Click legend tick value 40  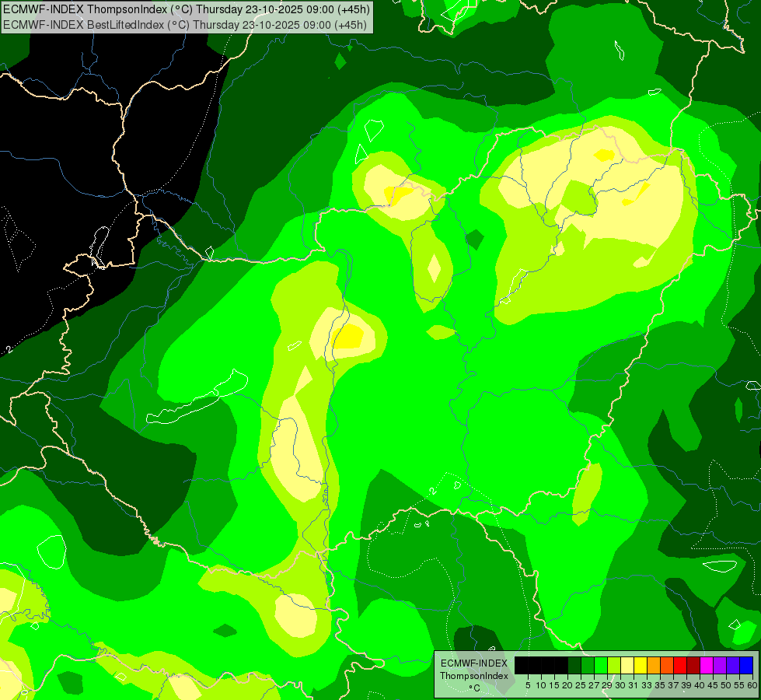click(x=700, y=685)
